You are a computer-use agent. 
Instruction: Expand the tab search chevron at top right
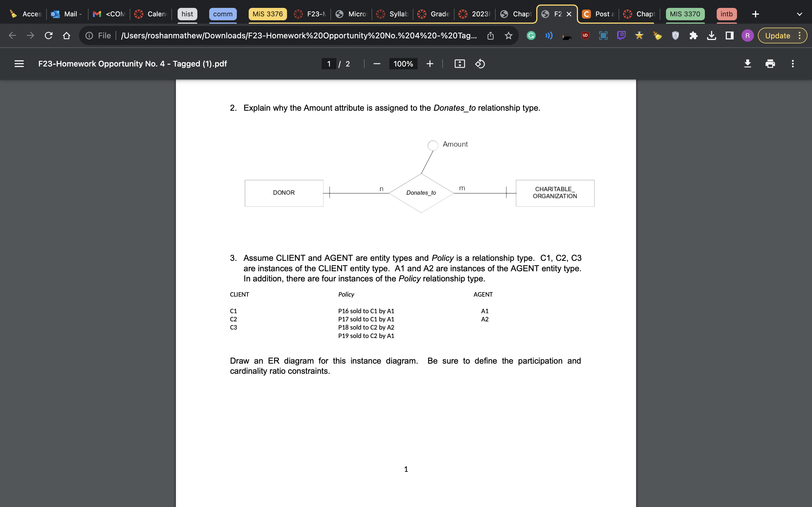click(x=800, y=14)
